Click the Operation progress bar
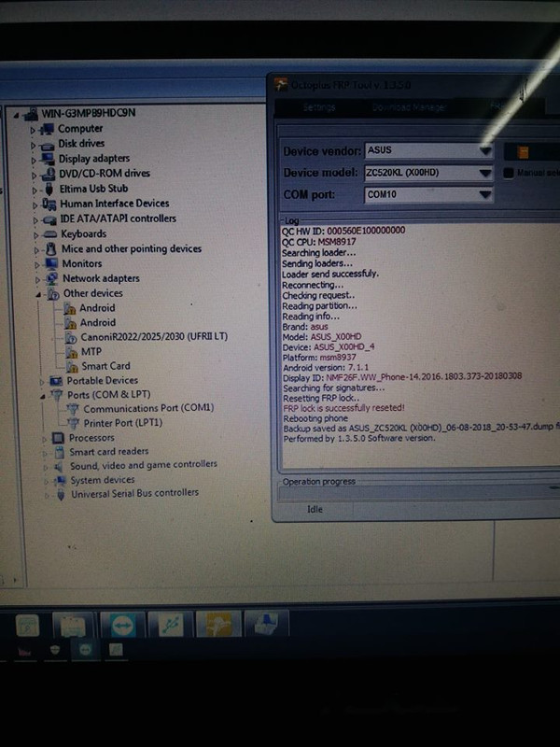This screenshot has height=747, width=560. tap(419, 493)
